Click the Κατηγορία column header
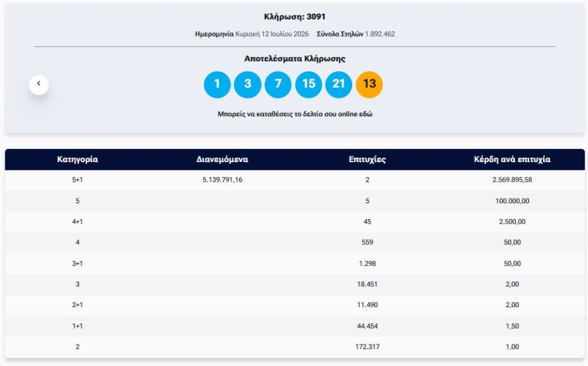The height and width of the screenshot is (366, 588). click(77, 159)
